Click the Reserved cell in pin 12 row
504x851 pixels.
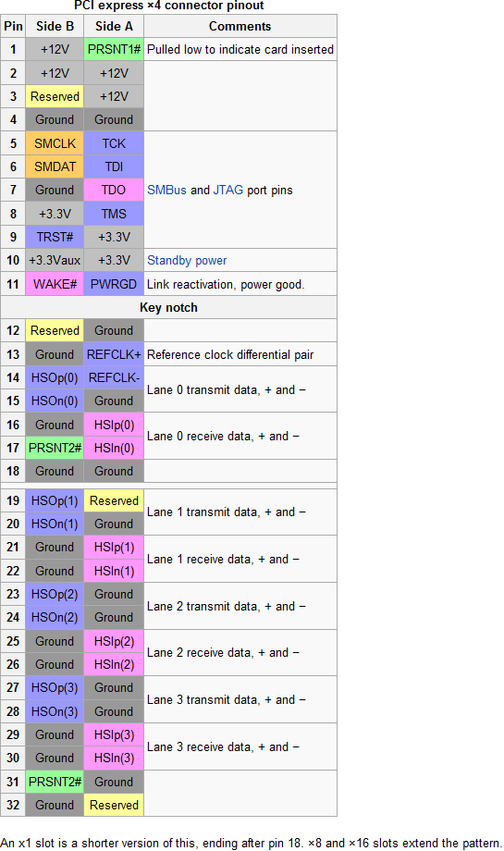pyautogui.click(x=55, y=330)
